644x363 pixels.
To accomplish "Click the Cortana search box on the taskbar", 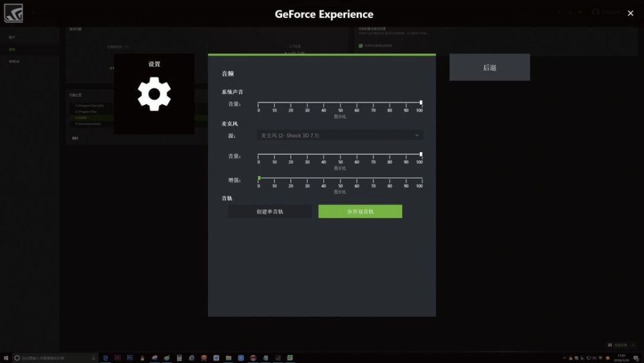I will 55,358.
